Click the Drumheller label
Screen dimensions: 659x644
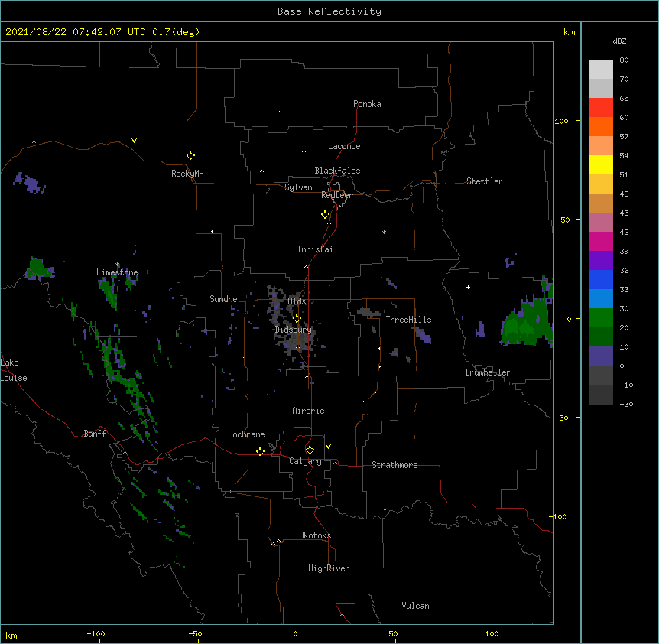click(488, 372)
